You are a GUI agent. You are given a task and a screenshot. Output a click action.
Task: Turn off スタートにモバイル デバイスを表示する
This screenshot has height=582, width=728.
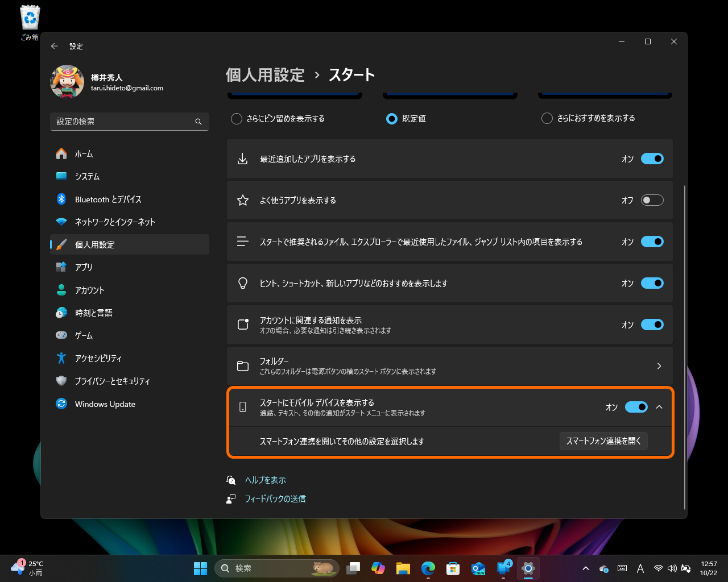[x=636, y=407]
